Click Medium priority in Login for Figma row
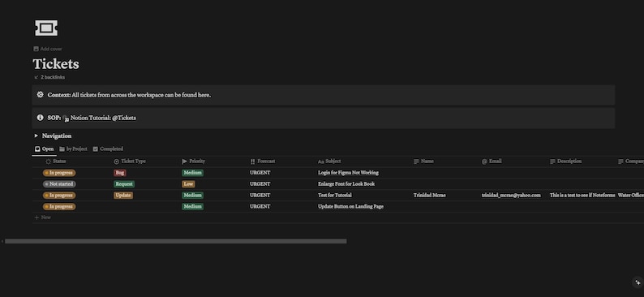 click(x=192, y=173)
